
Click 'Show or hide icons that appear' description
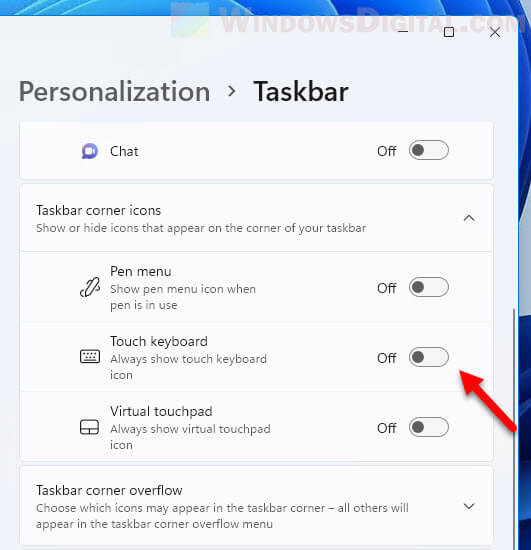click(x=201, y=228)
